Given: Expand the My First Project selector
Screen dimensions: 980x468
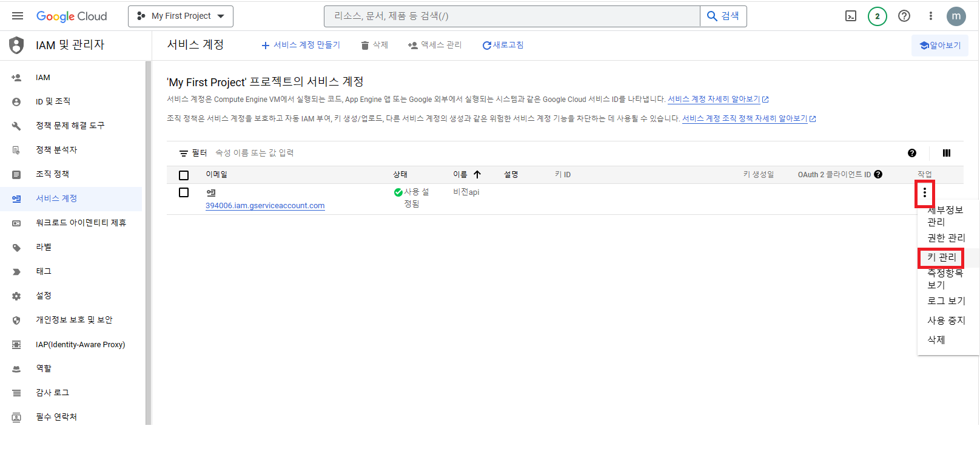Looking at the screenshot, I should [x=181, y=16].
